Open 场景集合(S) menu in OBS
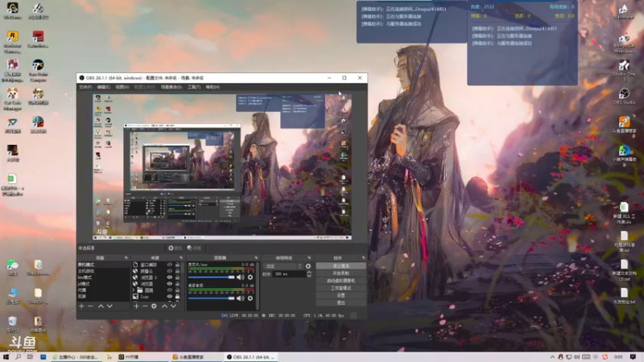This screenshot has width=644, height=362. (x=171, y=87)
